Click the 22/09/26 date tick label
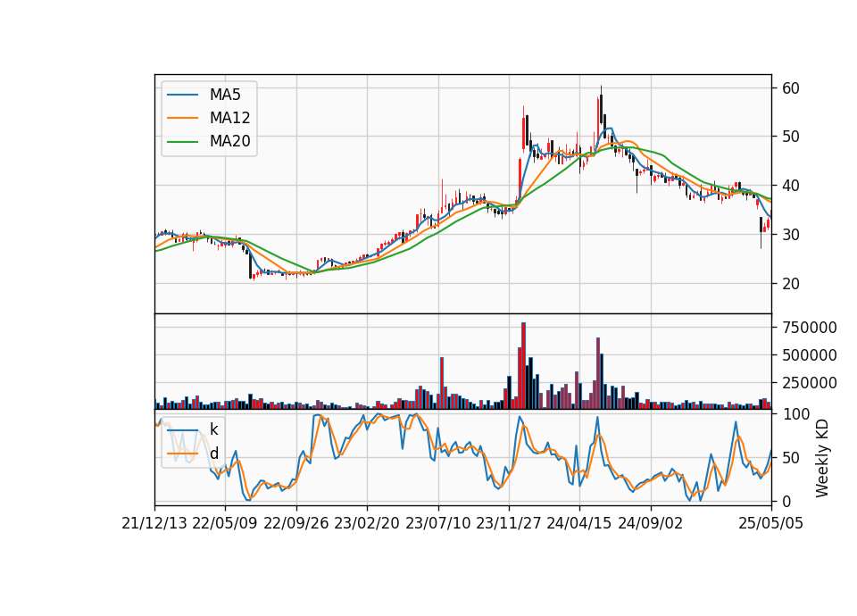This screenshot has width=857, height=616. tap(296, 523)
